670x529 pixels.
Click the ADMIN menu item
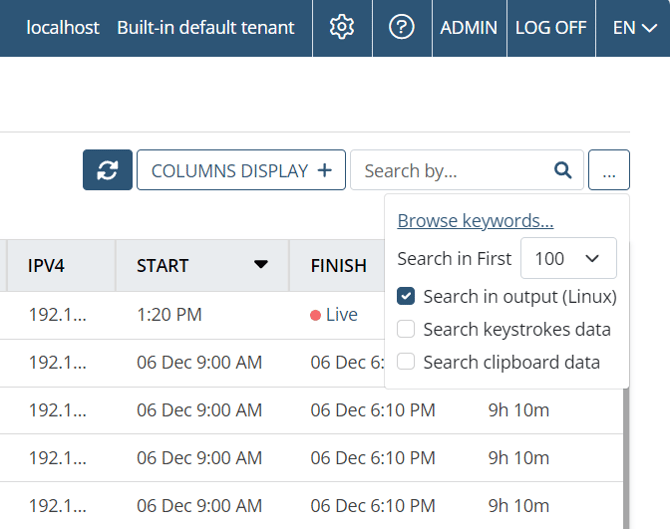pyautogui.click(x=468, y=27)
